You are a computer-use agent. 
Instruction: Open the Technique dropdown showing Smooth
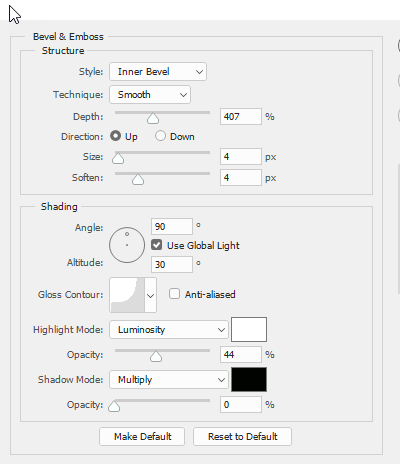coord(150,95)
